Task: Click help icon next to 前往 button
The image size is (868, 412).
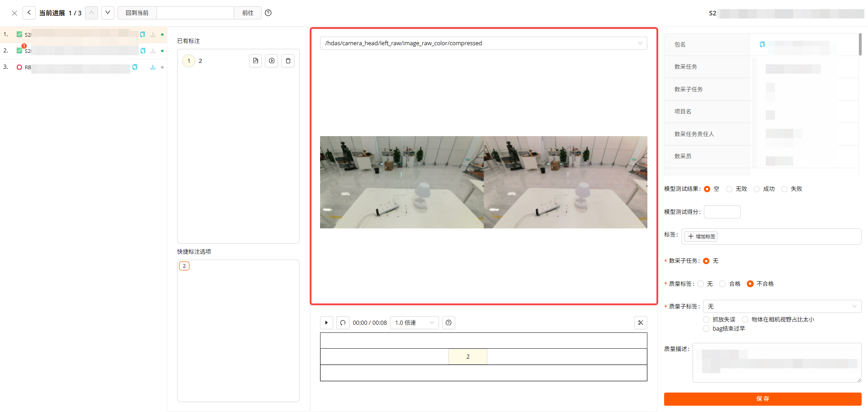Action: (268, 13)
